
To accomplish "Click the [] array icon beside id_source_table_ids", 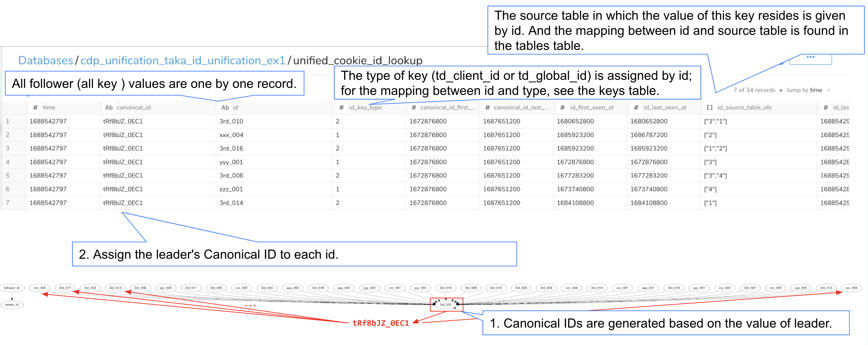I will click(x=709, y=108).
